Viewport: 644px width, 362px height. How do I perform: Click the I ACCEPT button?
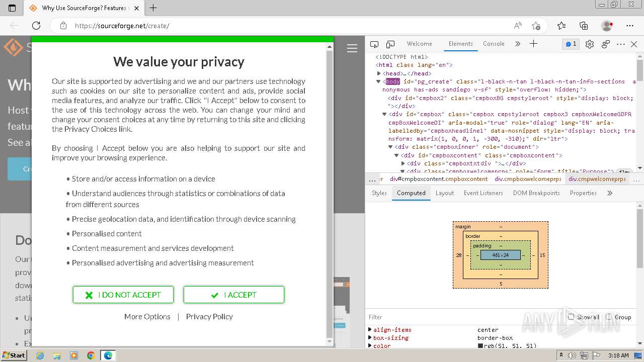[234, 295]
